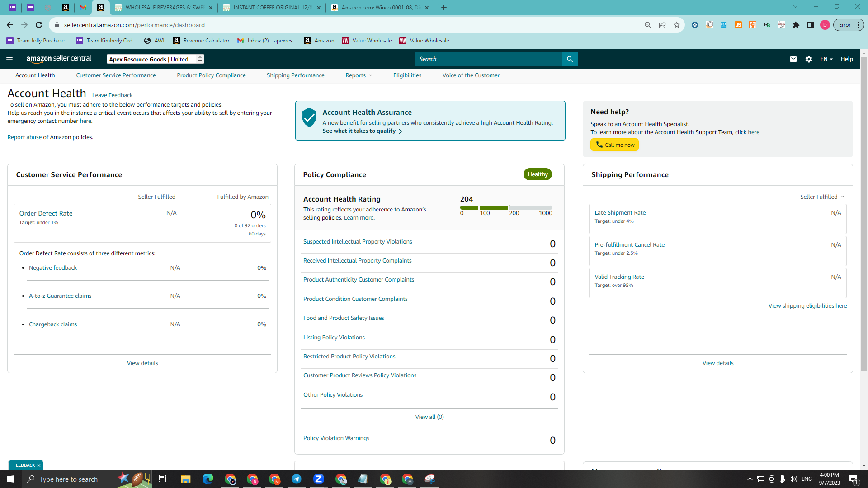
Task: Open the Eligibilities tab
Action: [x=407, y=75]
